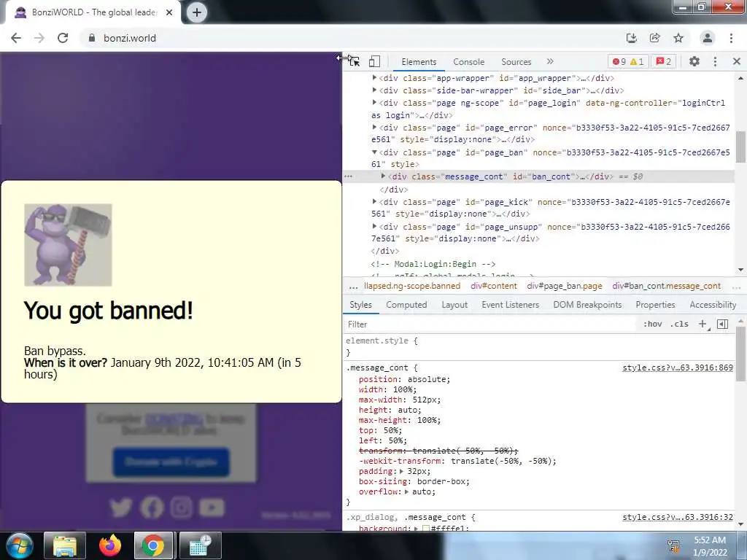Go back to the previous page

point(16,38)
